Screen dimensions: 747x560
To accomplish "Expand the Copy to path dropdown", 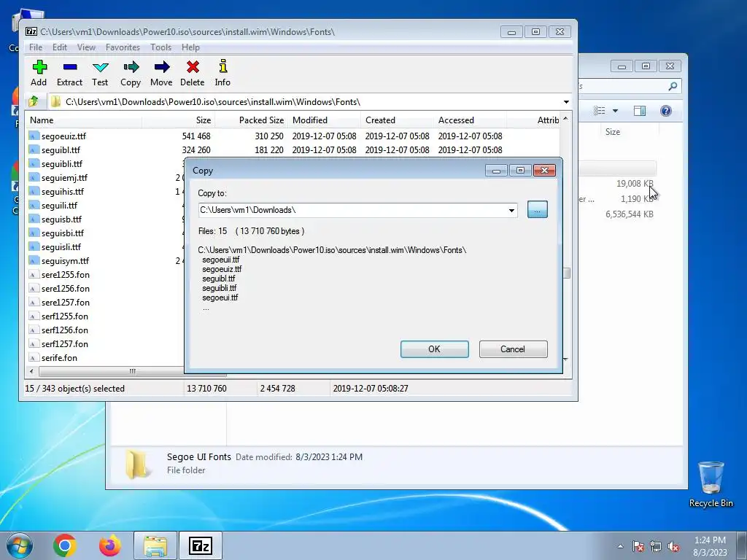I will [x=511, y=210].
